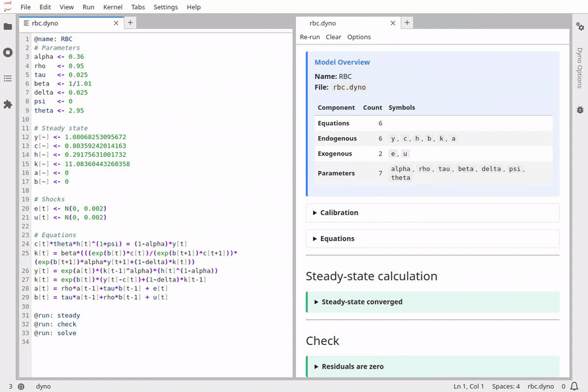This screenshot has height=392, width=588.
Task: Close the right rbc.dyno output tab
Action: click(393, 24)
